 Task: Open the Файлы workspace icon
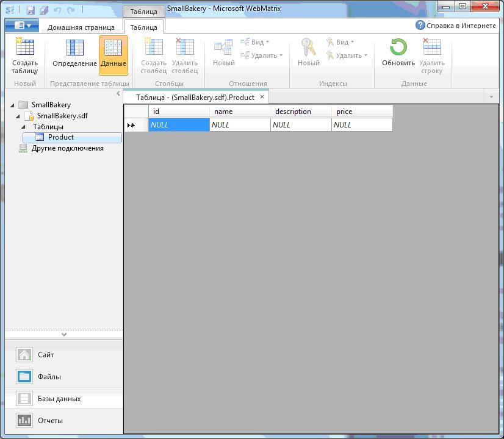[x=24, y=377]
